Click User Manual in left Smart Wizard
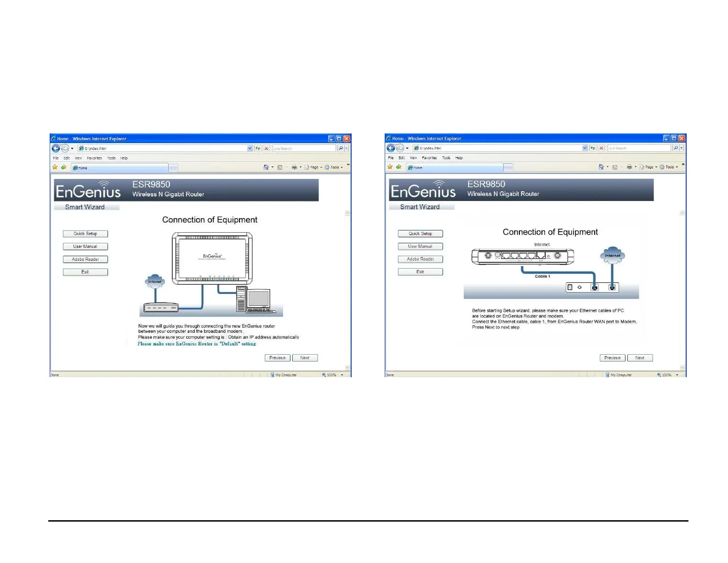 tap(85, 247)
